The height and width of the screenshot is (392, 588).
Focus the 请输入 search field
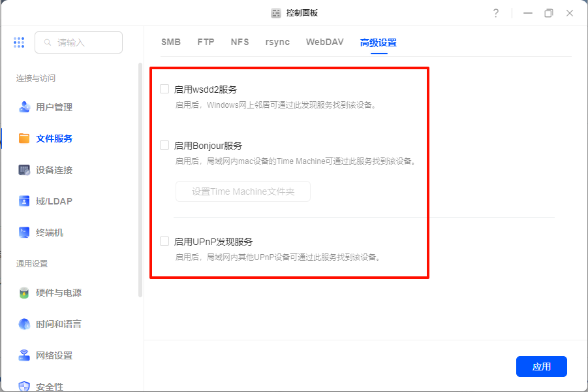[x=79, y=42]
